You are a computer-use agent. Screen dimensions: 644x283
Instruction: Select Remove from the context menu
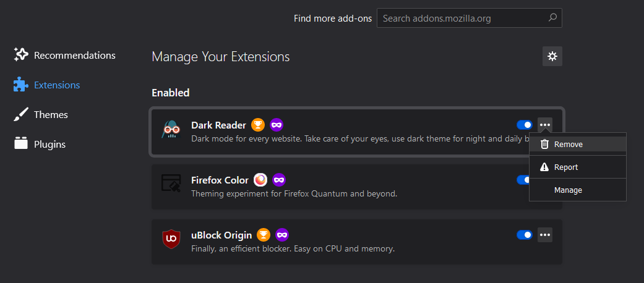(x=568, y=144)
